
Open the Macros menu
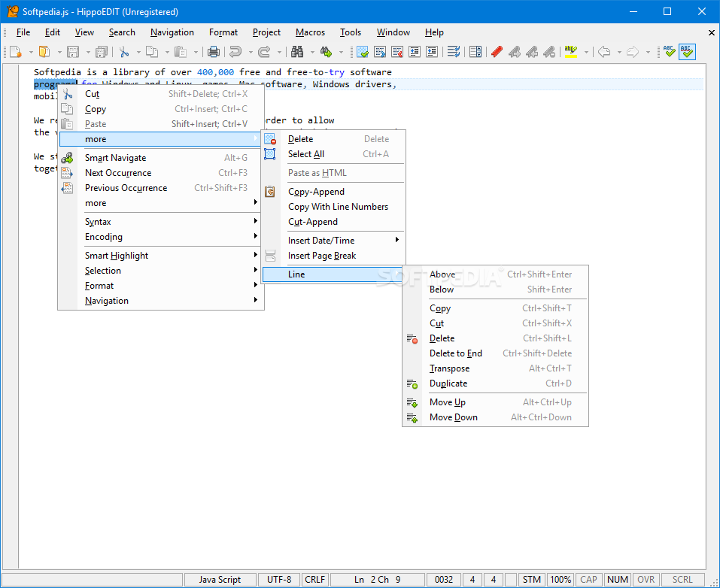click(310, 32)
